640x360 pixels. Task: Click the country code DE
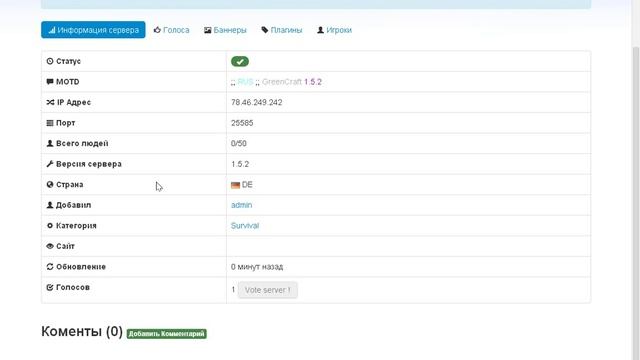click(247, 184)
